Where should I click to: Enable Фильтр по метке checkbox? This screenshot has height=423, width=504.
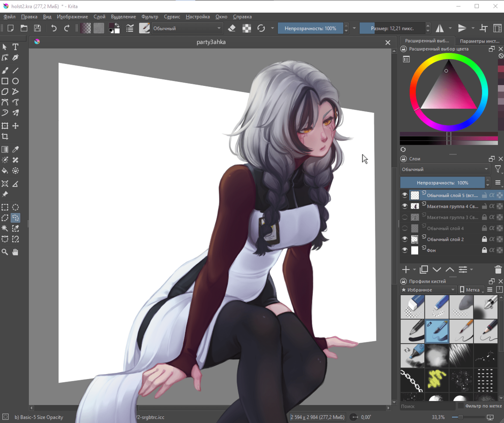coord(461,406)
